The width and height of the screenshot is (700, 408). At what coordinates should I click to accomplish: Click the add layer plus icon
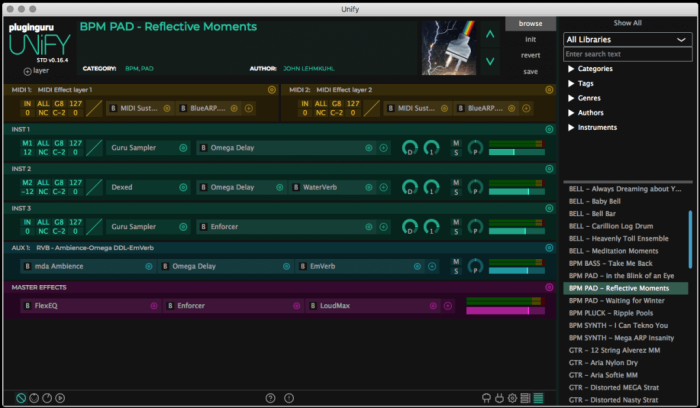(27, 71)
